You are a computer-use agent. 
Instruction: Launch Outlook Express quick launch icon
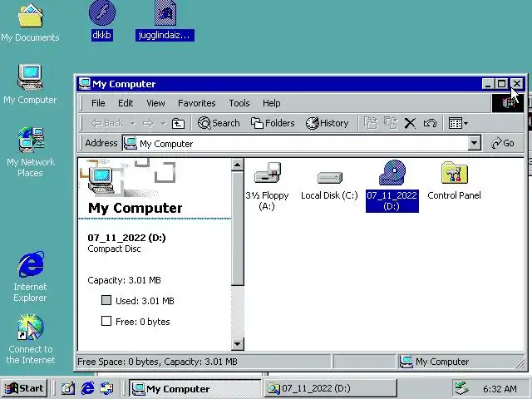point(107,388)
